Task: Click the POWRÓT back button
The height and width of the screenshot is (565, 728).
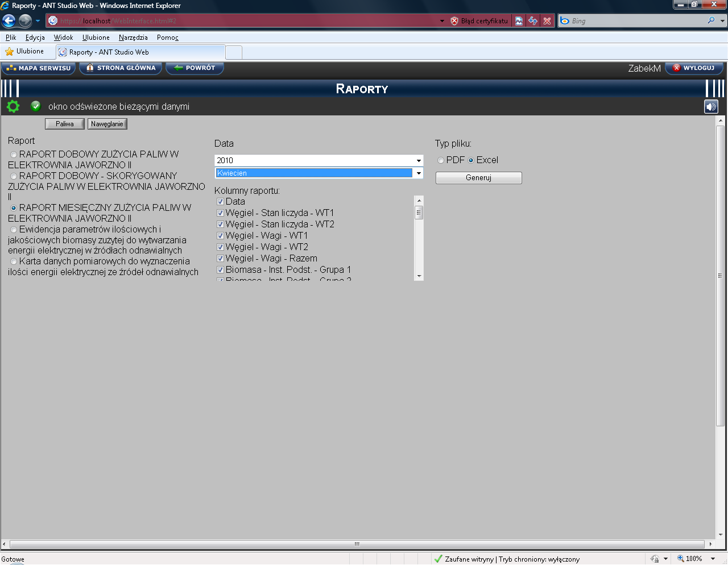Action: (x=195, y=68)
